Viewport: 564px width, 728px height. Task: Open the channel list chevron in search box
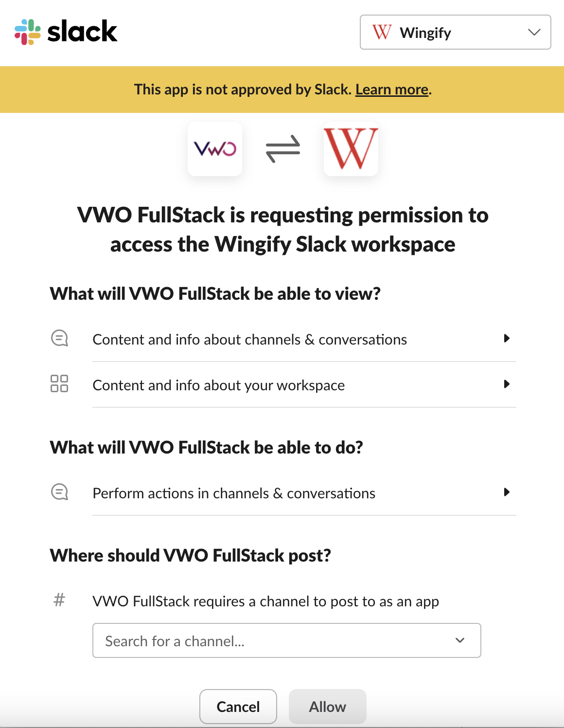pos(460,640)
